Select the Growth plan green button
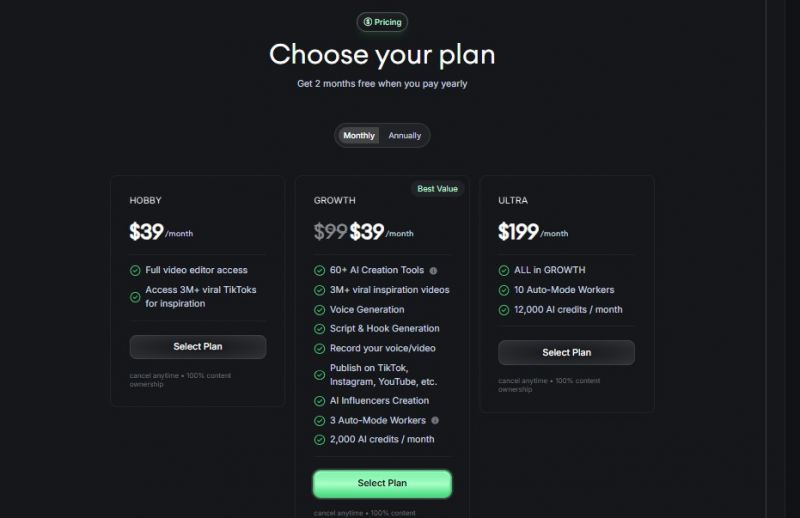The width and height of the screenshot is (800, 518). [382, 484]
